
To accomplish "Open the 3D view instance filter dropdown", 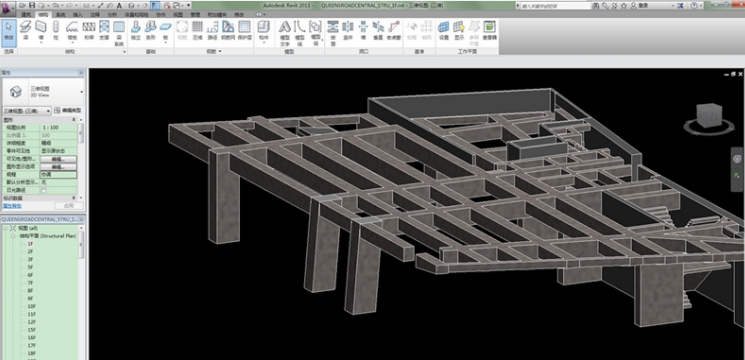I will (27, 111).
